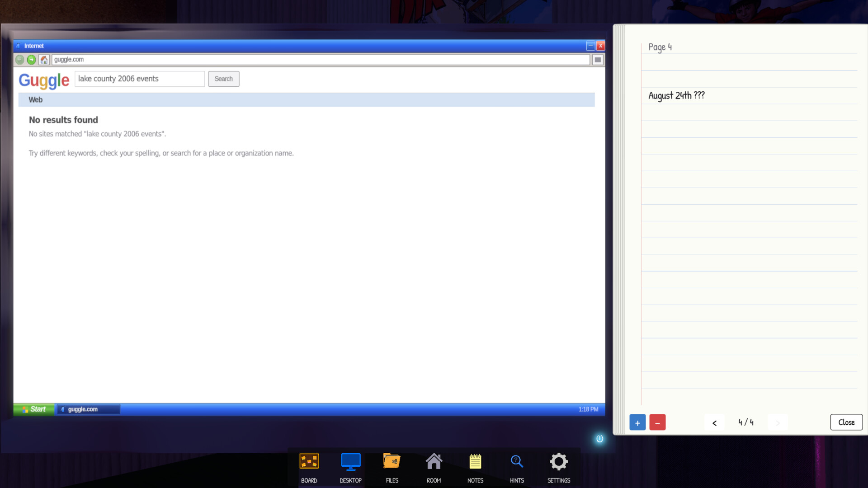
Task: Click the browser back arrow
Action: pos(20,60)
